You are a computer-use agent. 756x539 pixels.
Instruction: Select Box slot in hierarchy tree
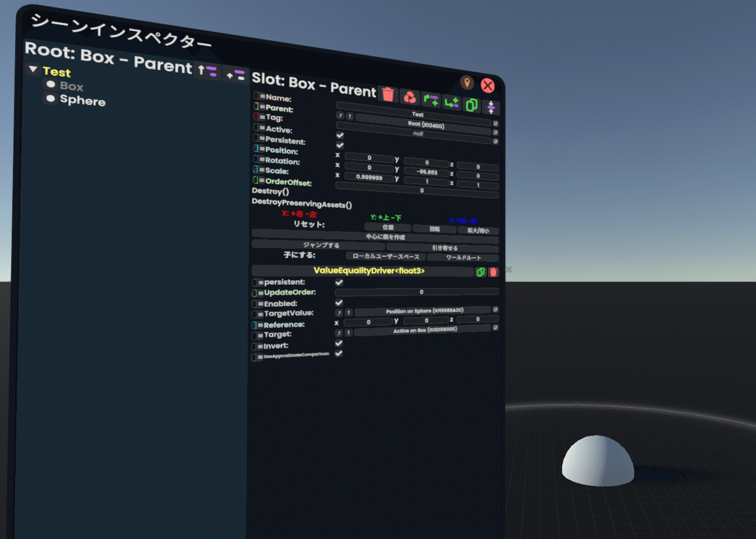coord(72,86)
